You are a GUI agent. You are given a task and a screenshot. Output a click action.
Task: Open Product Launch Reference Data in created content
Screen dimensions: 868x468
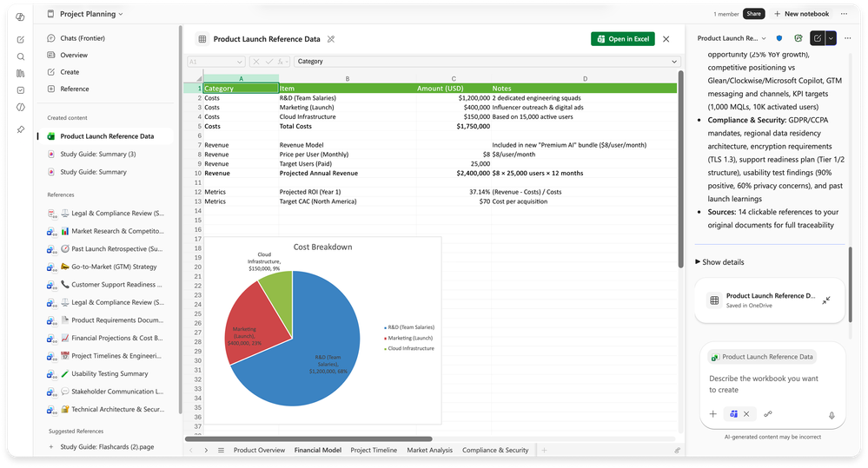coord(106,136)
